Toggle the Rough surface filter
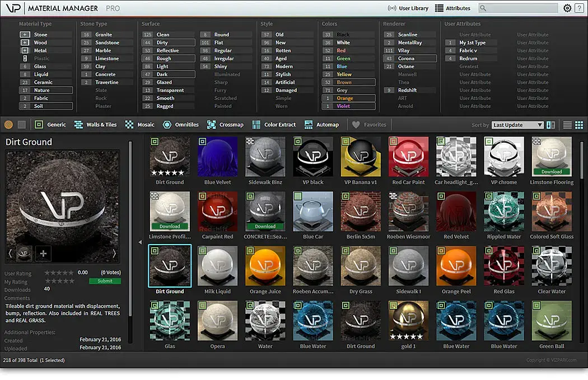 pyautogui.click(x=169, y=58)
